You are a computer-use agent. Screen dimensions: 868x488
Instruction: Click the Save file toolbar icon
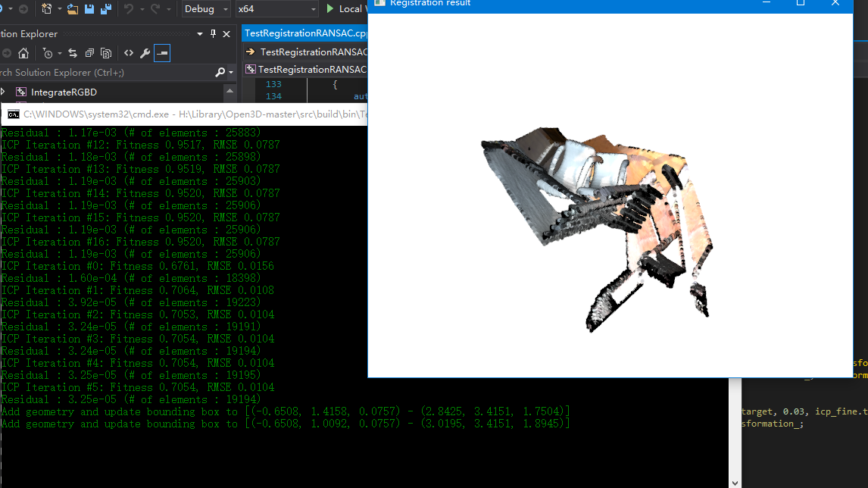(89, 9)
